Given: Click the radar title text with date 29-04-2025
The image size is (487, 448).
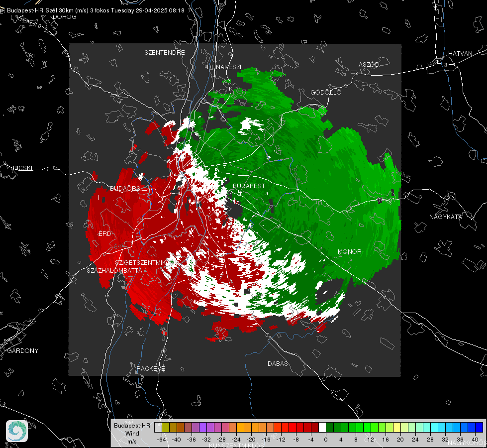Looking at the screenshot, I should (x=96, y=10).
